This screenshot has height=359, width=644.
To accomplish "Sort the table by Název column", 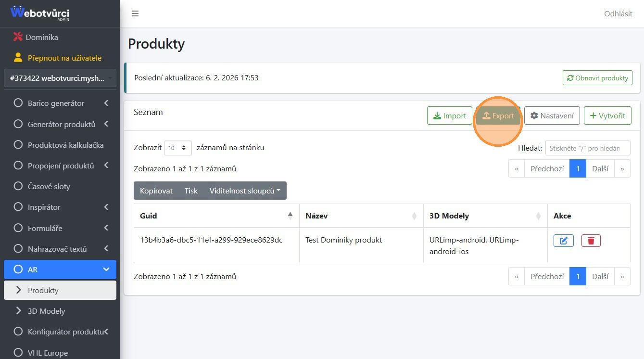I will pyautogui.click(x=361, y=216).
